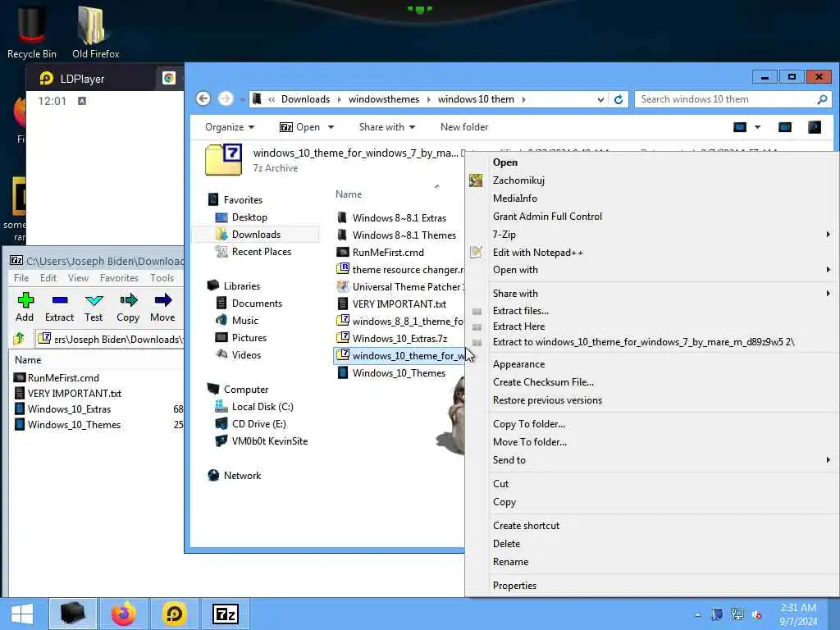The height and width of the screenshot is (630, 840).
Task: Click the search magnifier icon in Explorer
Action: tap(822, 99)
